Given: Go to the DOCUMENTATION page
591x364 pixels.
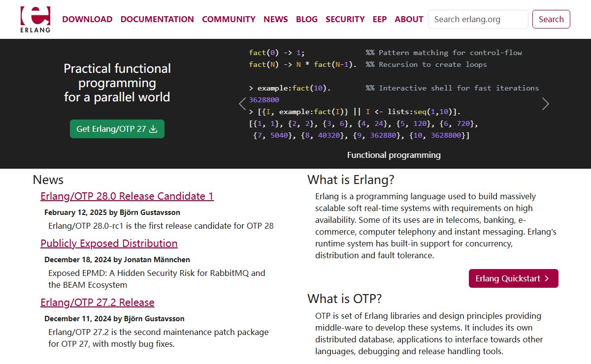Looking at the screenshot, I should coord(157,19).
